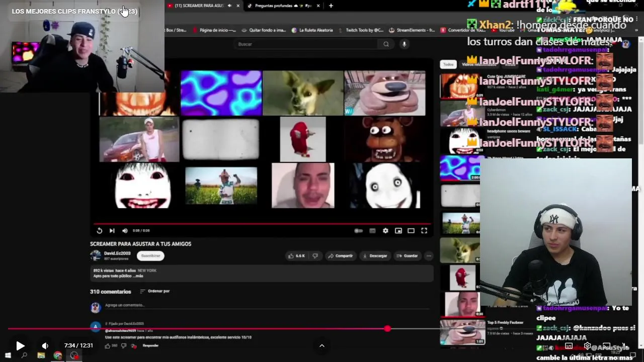644x362 pixels.
Task: Start voice search with the microphone icon
Action: tap(404, 44)
